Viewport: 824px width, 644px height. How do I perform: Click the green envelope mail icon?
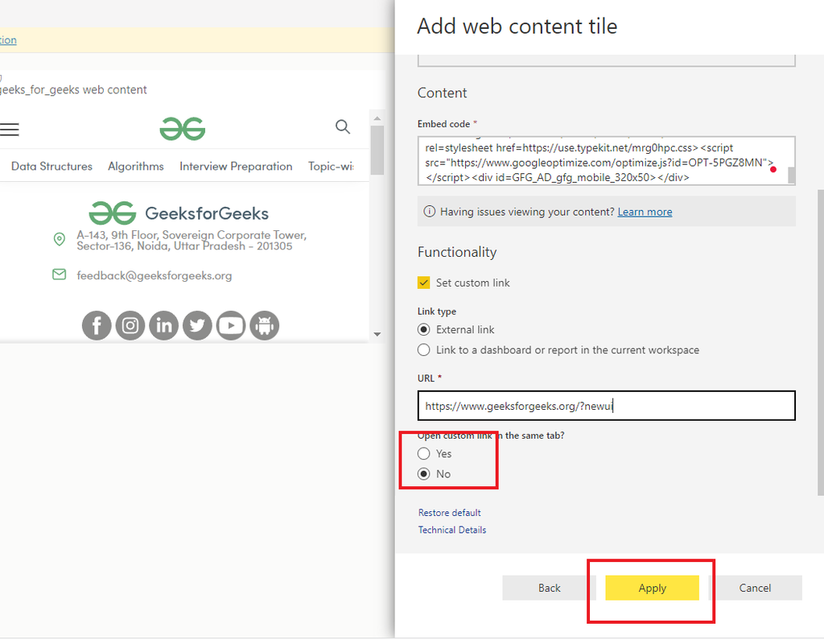(60, 275)
